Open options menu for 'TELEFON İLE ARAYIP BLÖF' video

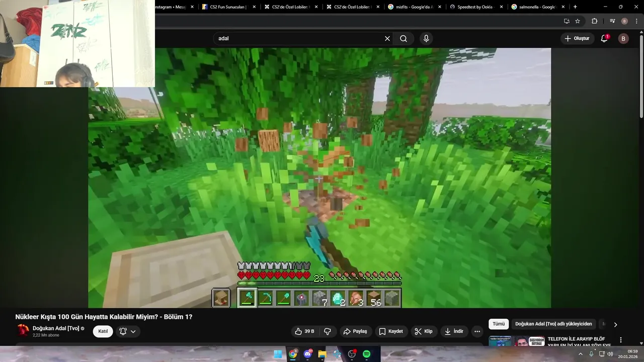(621, 340)
